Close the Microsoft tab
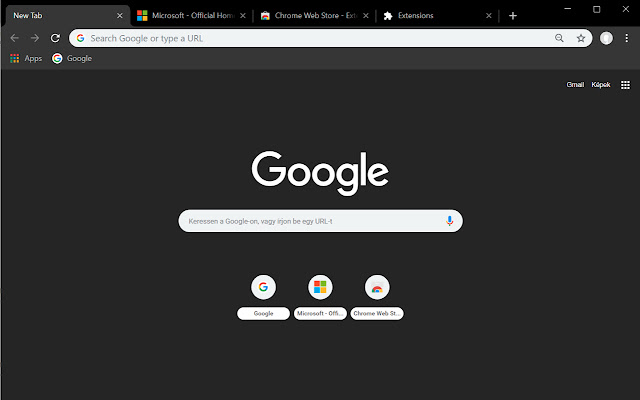Viewport: 640px width, 400px height. click(243, 16)
